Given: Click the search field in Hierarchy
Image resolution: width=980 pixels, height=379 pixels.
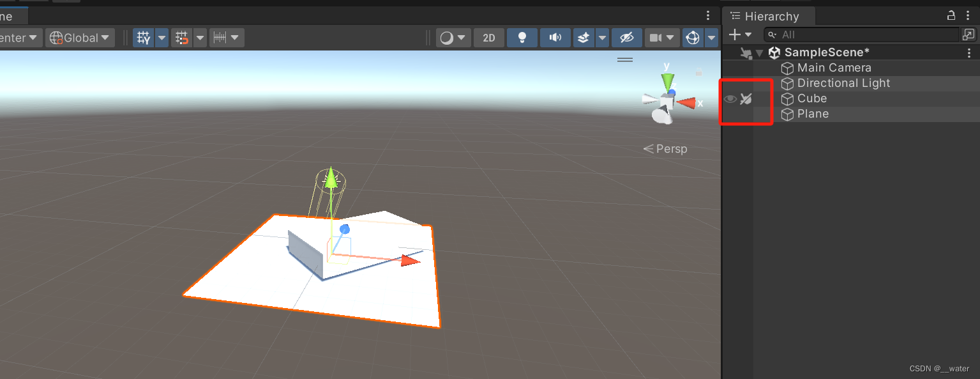Looking at the screenshot, I should tap(862, 35).
